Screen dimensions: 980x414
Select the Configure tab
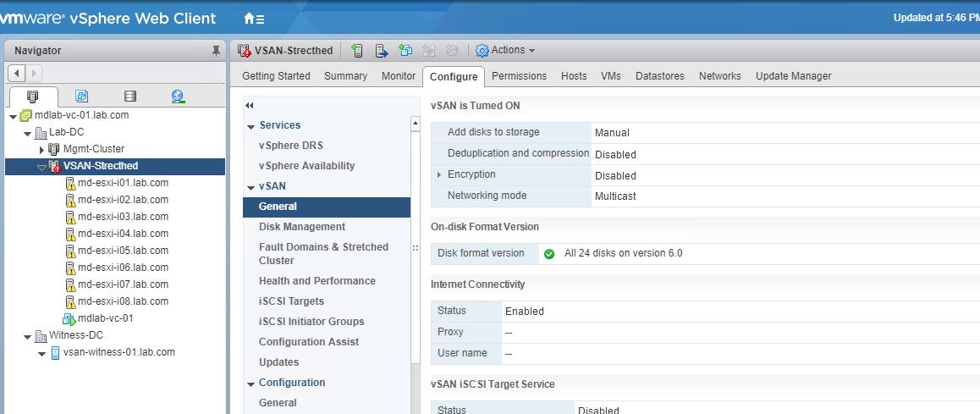pyautogui.click(x=454, y=76)
